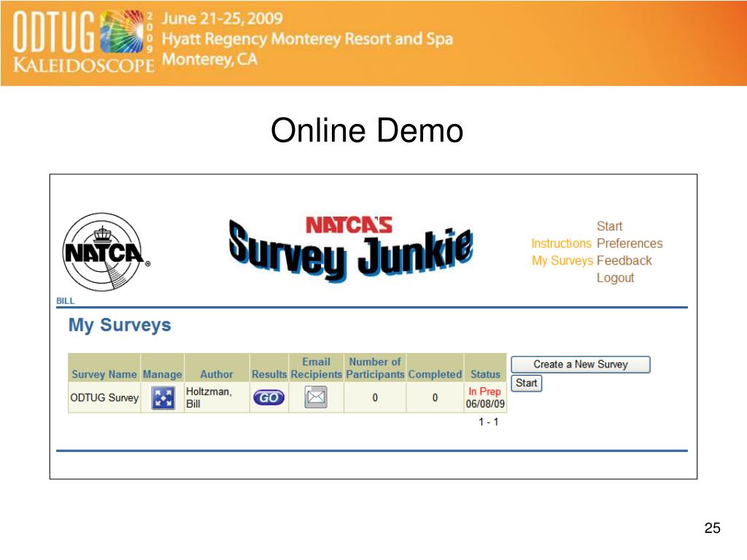Sort by Status column header
747x560 pixels.
click(485, 374)
